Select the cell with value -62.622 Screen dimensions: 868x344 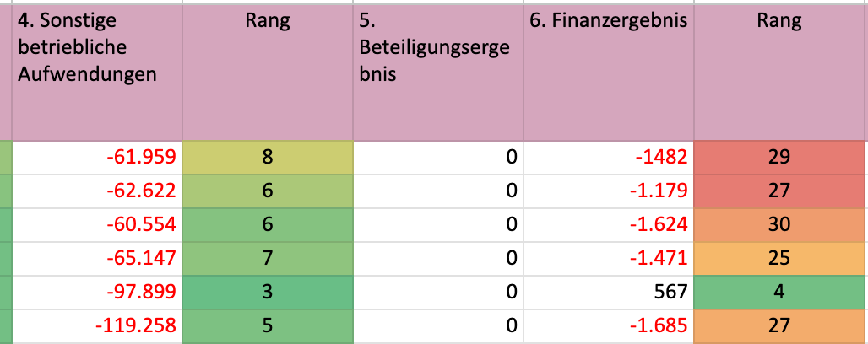tap(97, 191)
